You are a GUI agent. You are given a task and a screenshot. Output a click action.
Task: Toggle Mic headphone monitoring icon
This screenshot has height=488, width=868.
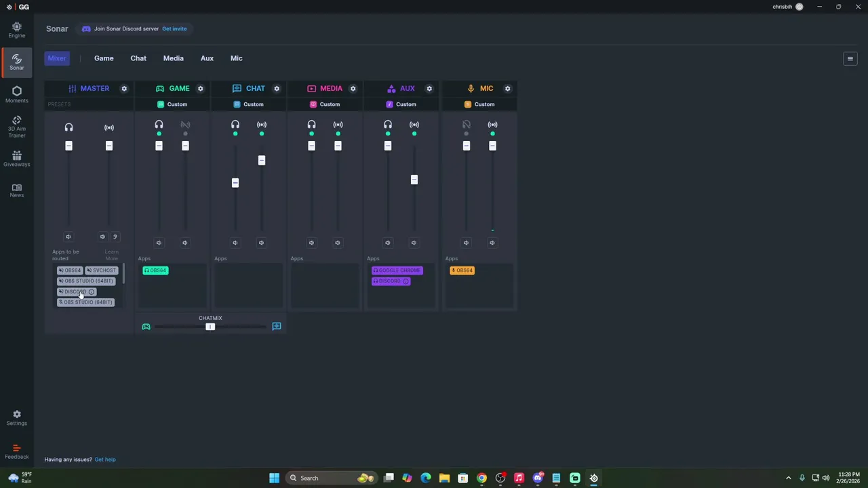tap(466, 125)
